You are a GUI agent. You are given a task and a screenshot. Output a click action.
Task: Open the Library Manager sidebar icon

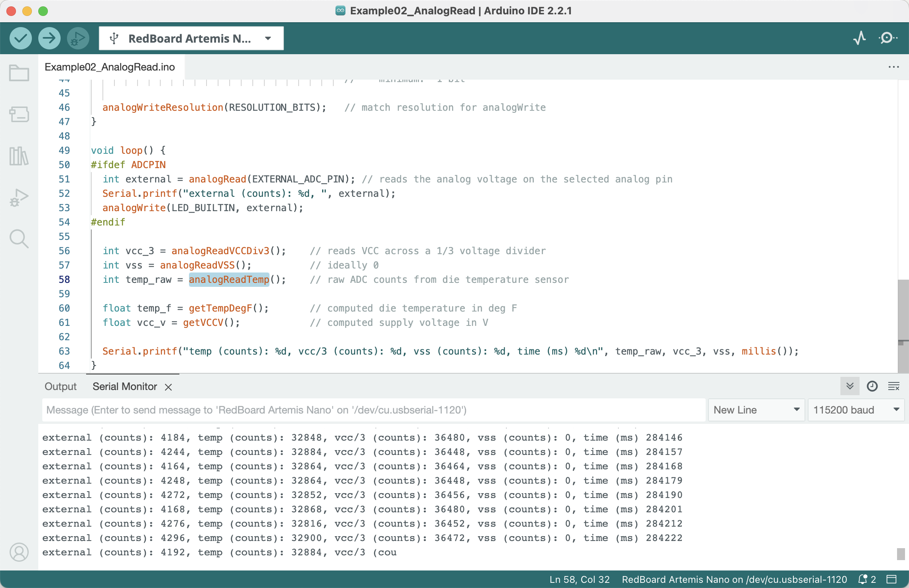[x=19, y=156]
